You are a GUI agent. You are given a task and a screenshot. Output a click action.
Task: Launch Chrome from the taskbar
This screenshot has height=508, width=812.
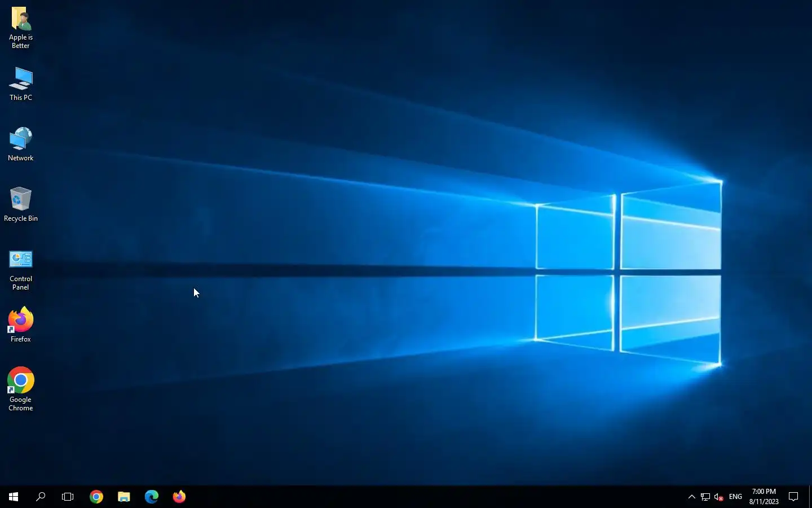pyautogui.click(x=96, y=497)
